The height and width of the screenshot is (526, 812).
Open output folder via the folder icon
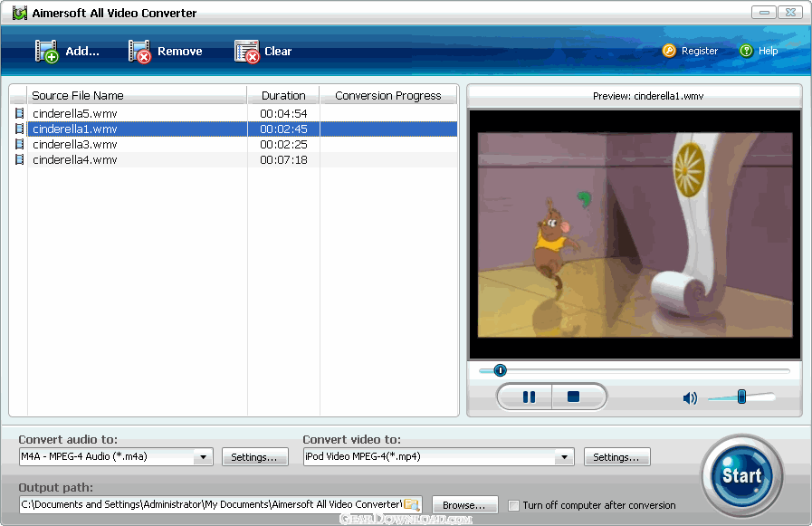(412, 504)
